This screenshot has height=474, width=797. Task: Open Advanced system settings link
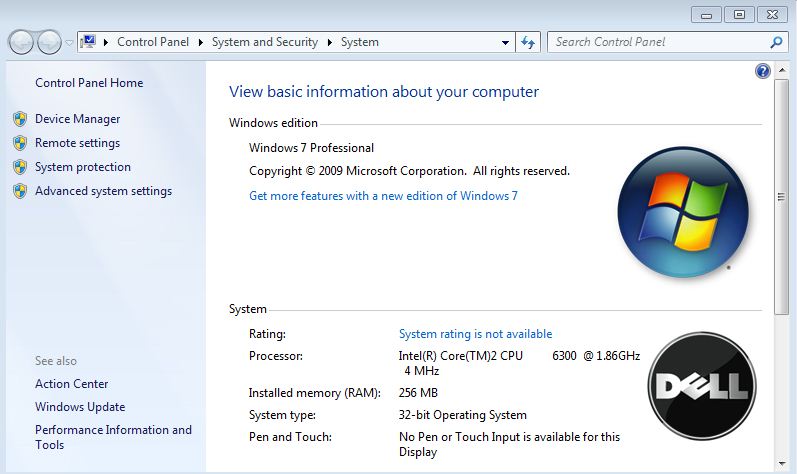pos(103,191)
